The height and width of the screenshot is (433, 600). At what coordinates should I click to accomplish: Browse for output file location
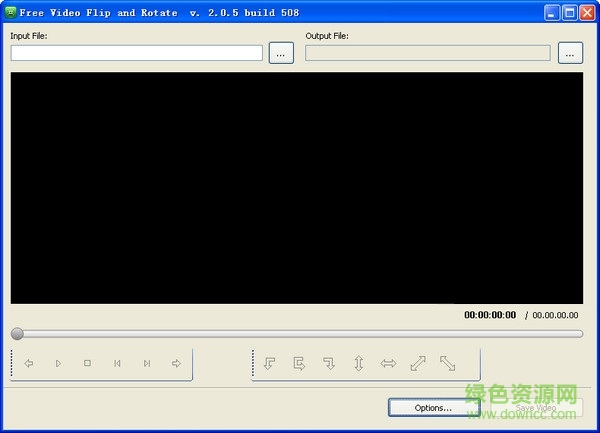pos(570,53)
